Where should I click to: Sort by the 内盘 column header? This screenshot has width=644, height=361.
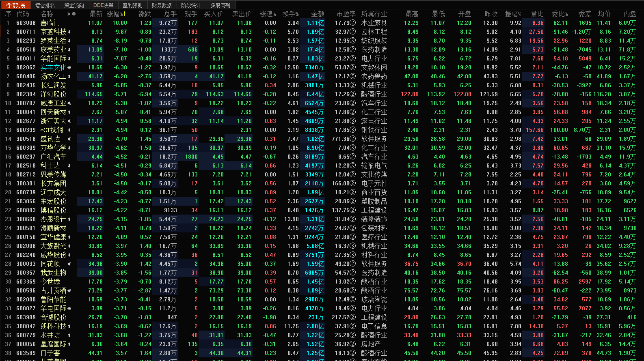(x=630, y=14)
